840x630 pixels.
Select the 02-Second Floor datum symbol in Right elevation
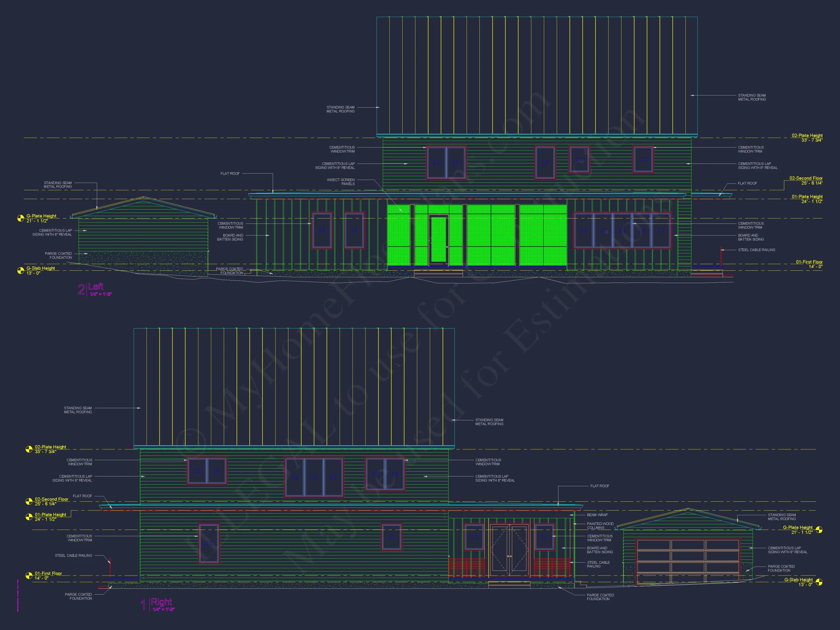pyautogui.click(x=29, y=501)
